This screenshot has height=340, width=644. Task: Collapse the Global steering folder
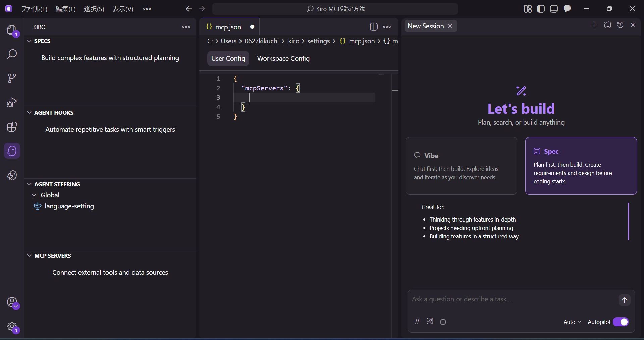click(x=34, y=195)
